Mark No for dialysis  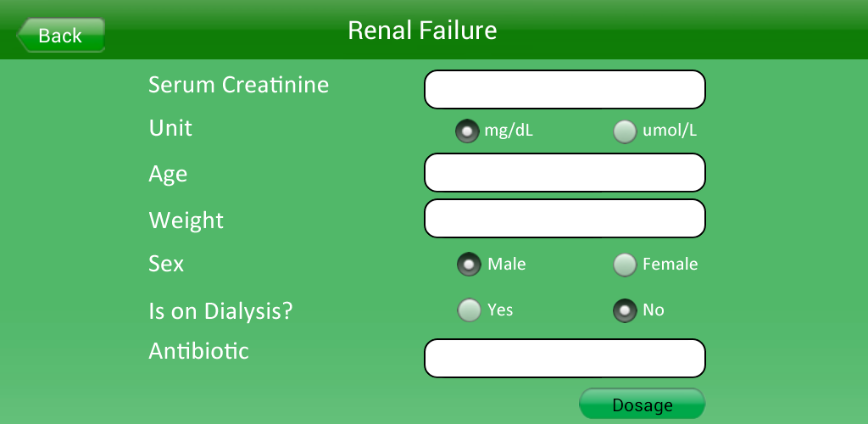625,310
